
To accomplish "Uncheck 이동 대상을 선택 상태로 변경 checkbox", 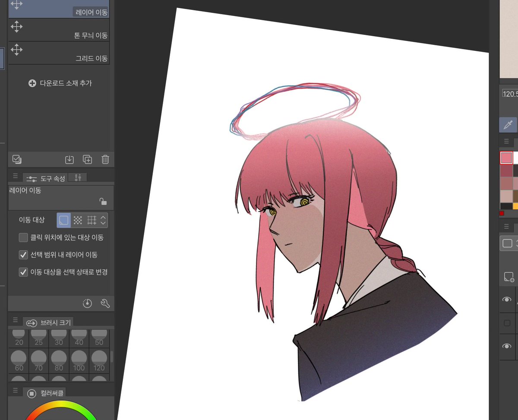I will [x=23, y=272].
